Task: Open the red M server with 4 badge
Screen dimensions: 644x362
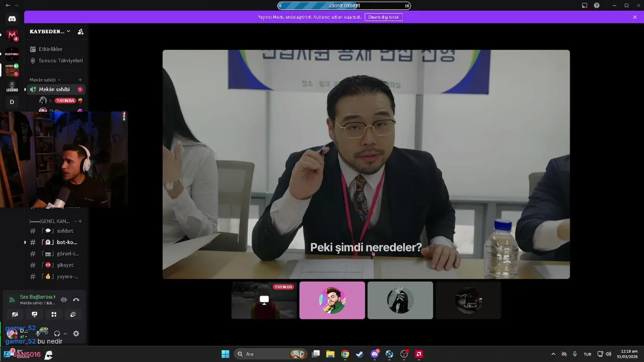Action: tap(12, 35)
